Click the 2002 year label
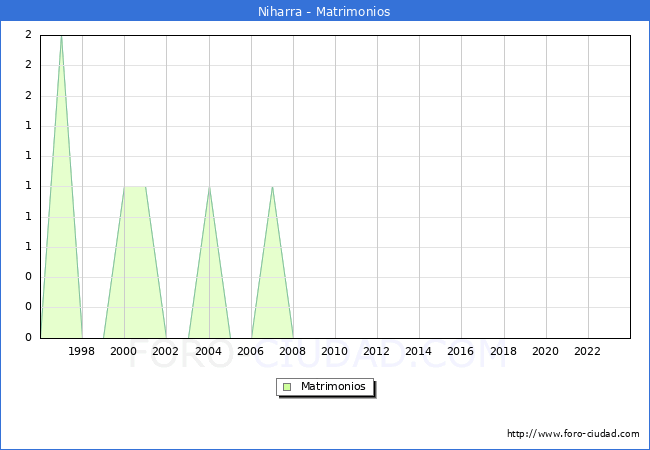The width and height of the screenshot is (650, 450). coord(166,351)
